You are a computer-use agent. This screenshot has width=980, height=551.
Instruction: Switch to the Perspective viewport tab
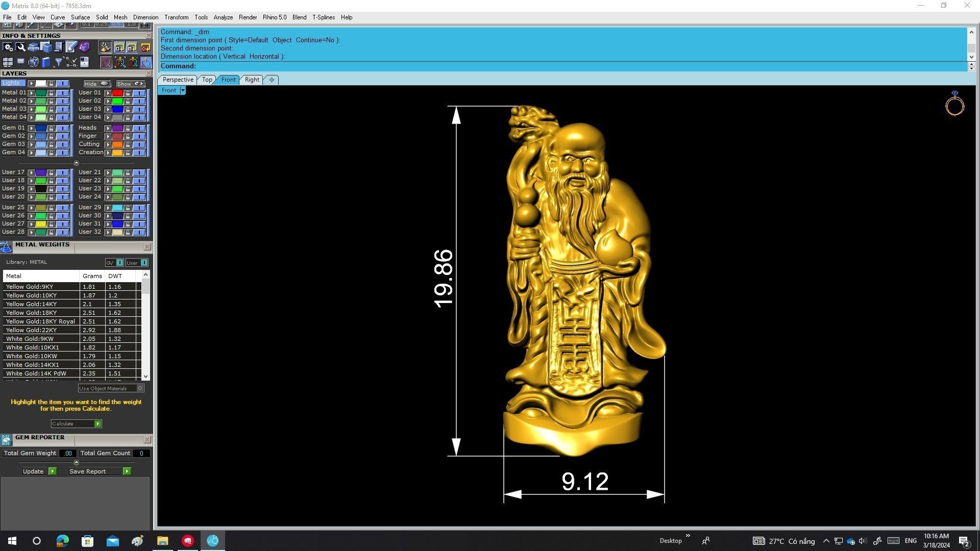tap(178, 80)
